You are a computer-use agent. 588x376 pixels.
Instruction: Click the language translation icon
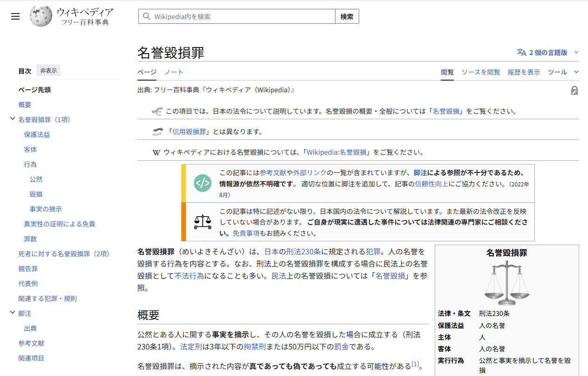pos(521,53)
